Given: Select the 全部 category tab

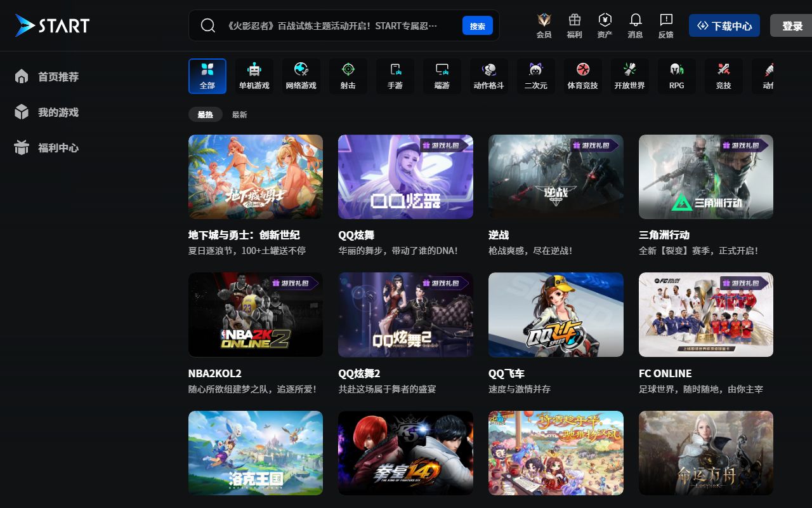Looking at the screenshot, I should point(207,76).
